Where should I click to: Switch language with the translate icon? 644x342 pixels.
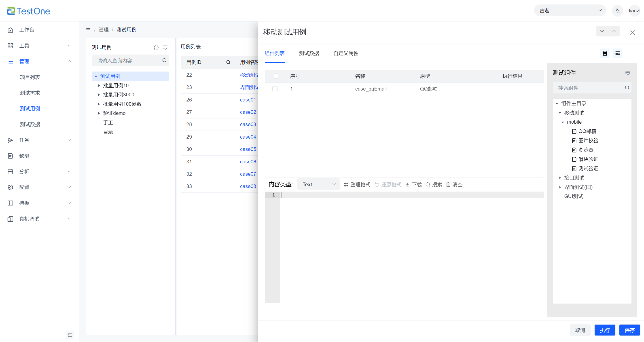click(617, 11)
